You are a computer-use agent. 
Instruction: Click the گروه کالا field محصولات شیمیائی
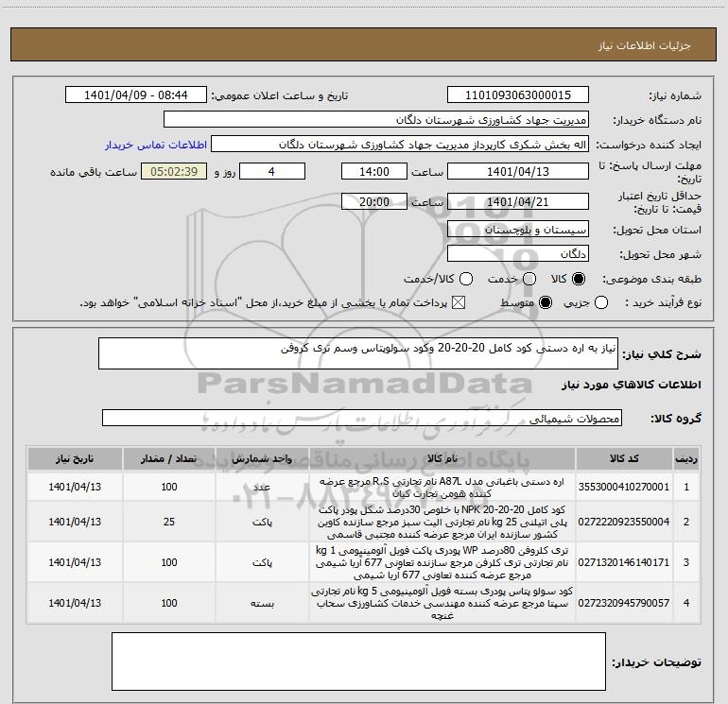[362, 418]
